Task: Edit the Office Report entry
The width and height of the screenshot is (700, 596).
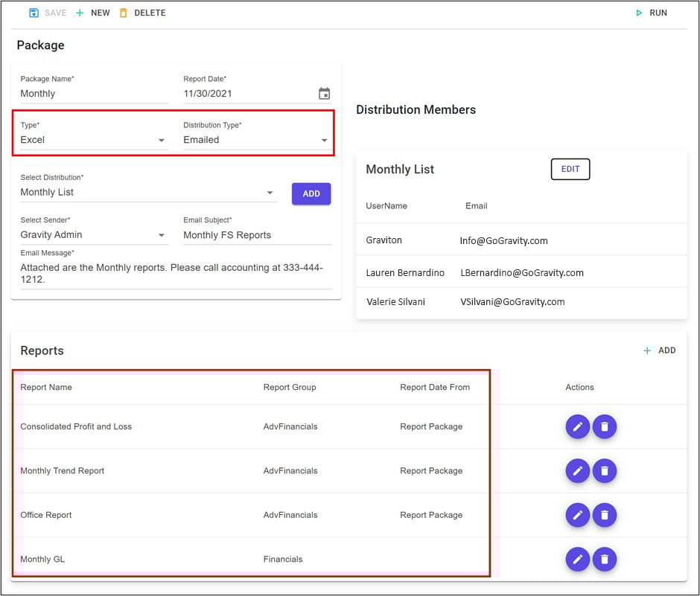Action: (x=577, y=515)
